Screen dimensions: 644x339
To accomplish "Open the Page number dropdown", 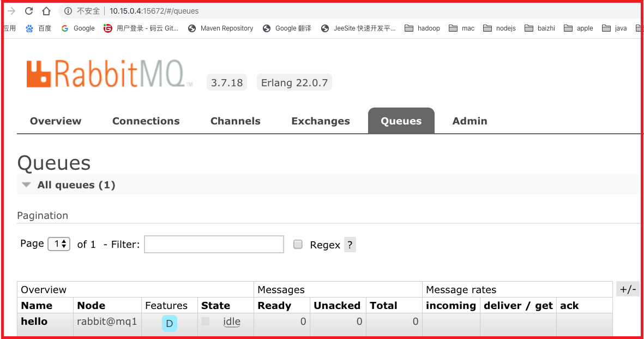I will [59, 244].
